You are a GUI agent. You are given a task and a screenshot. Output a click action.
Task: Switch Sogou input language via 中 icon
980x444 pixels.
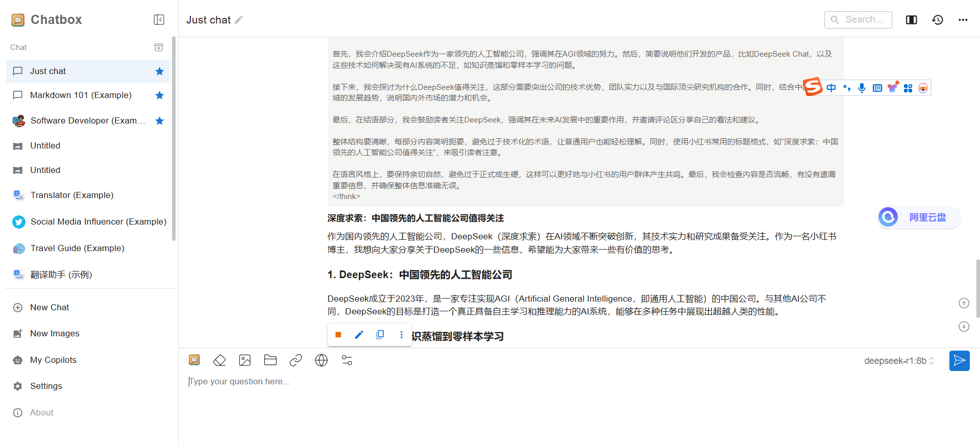[831, 88]
